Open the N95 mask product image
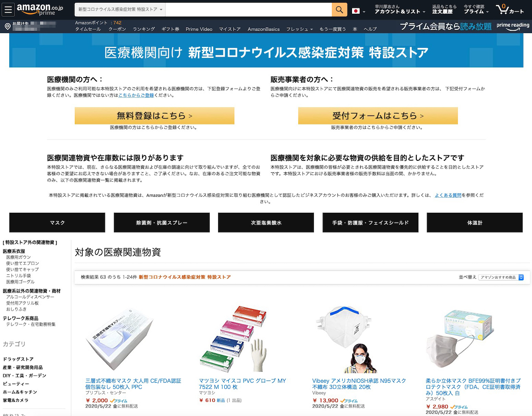The width and height of the screenshot is (532, 416). pyautogui.click(x=344, y=338)
